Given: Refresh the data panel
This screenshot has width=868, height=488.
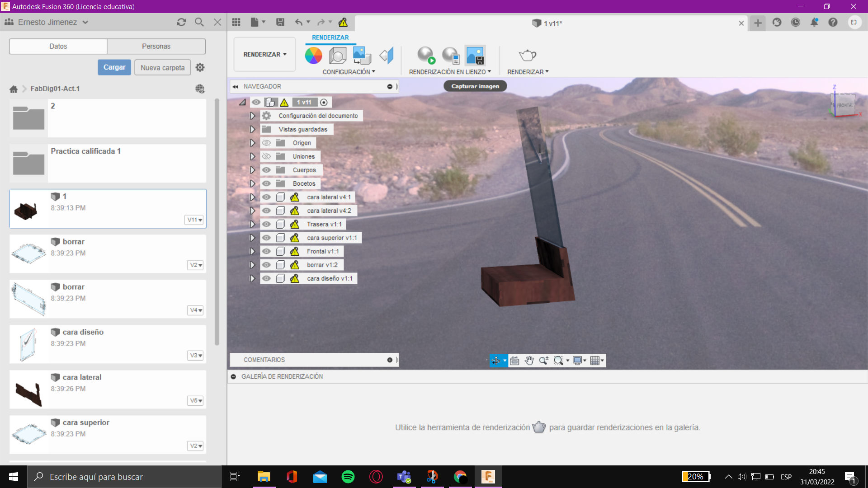Looking at the screenshot, I should [x=181, y=22].
